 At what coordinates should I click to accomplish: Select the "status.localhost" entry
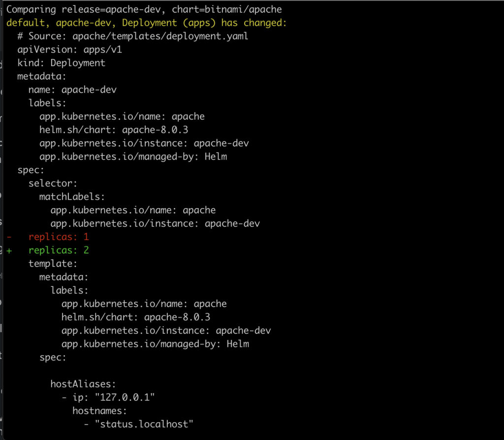(x=138, y=424)
